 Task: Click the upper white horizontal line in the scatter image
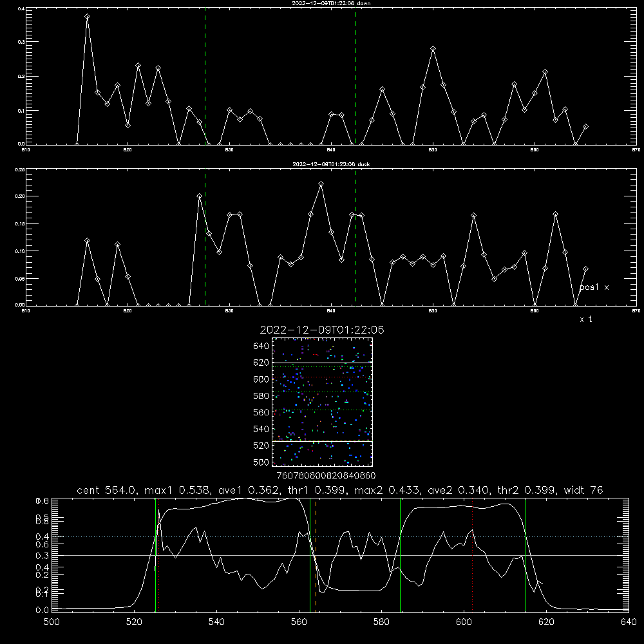click(x=322, y=363)
